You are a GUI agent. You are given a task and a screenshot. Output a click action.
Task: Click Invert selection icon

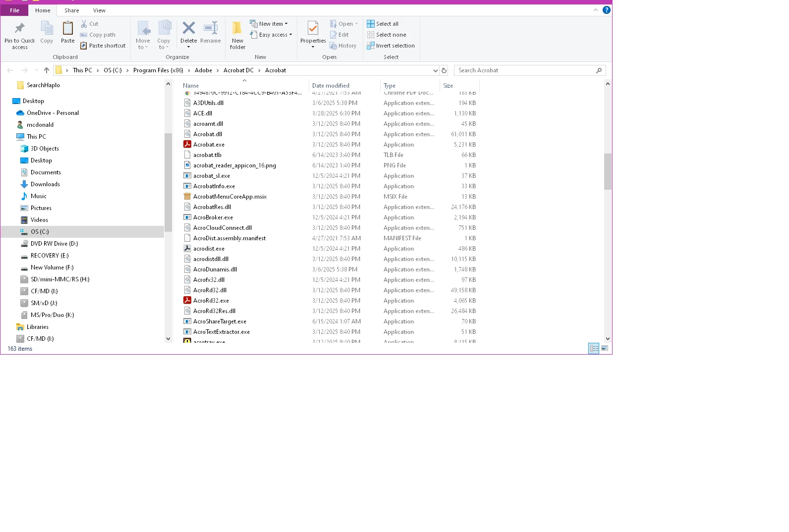pyautogui.click(x=371, y=46)
